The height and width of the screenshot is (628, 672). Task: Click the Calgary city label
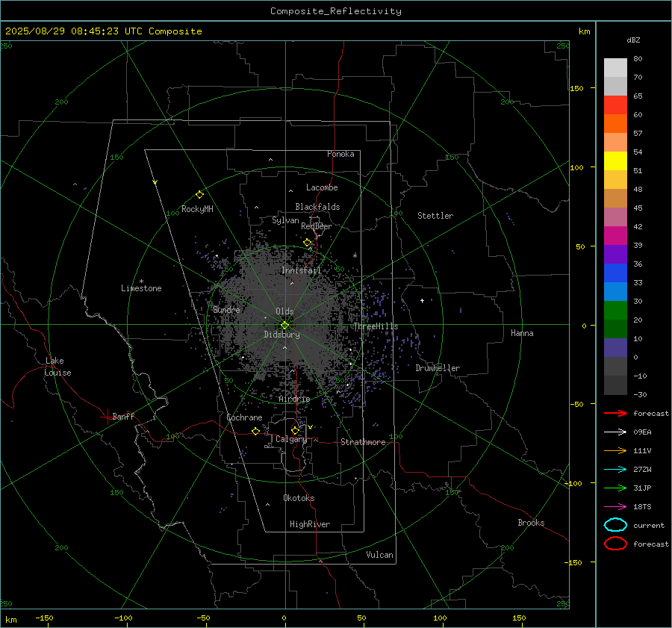click(291, 439)
